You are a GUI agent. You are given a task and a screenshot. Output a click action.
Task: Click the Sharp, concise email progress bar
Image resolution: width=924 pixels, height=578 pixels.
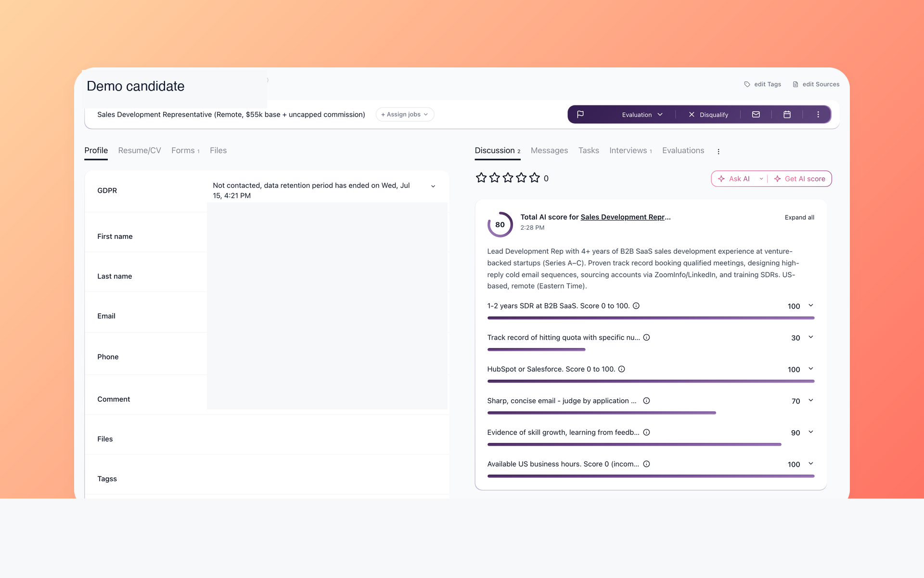pos(602,413)
